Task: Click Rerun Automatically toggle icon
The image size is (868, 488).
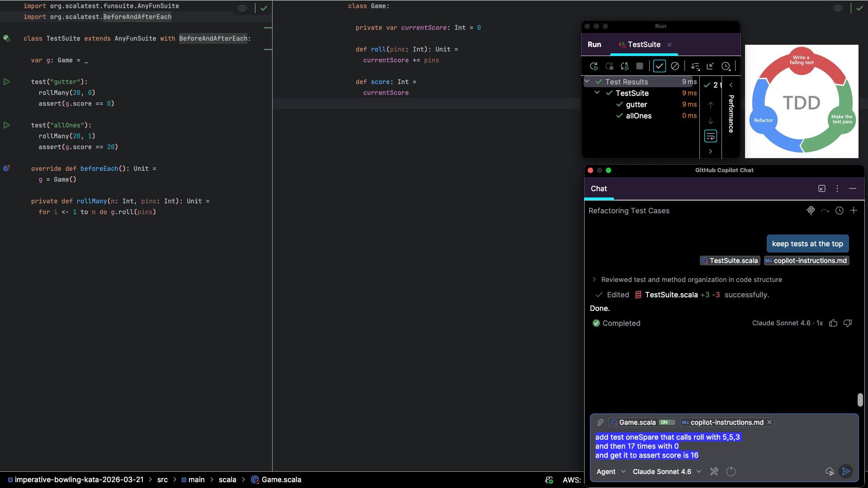Action: tap(625, 66)
